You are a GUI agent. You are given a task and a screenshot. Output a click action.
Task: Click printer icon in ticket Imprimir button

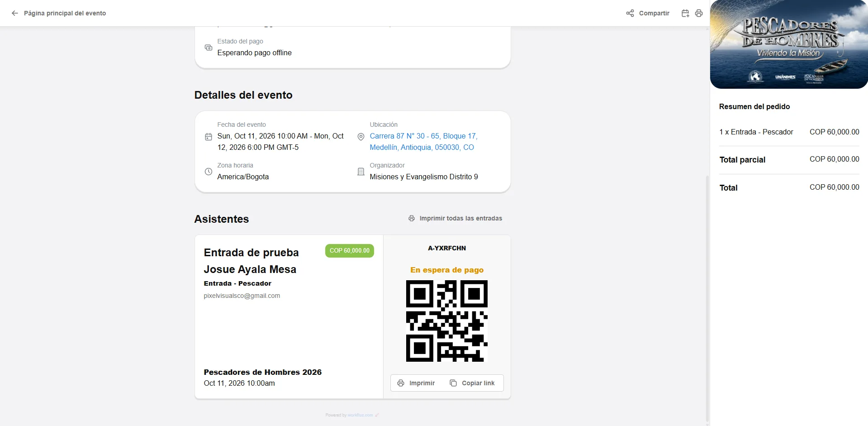401,383
